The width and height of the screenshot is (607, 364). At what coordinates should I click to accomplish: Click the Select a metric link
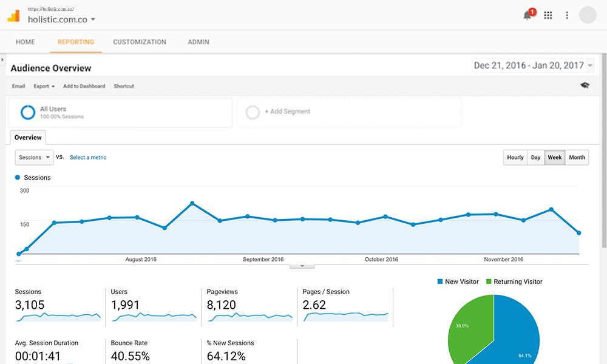coord(88,158)
